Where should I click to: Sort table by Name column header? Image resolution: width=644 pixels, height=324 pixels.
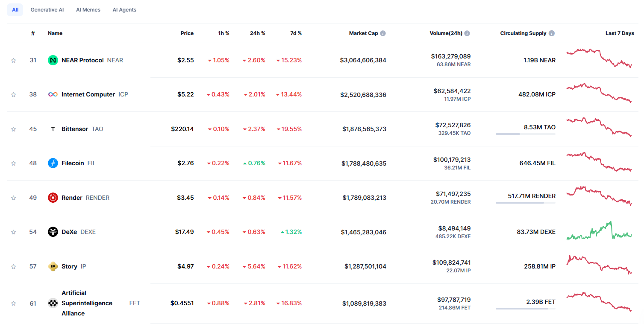click(55, 33)
